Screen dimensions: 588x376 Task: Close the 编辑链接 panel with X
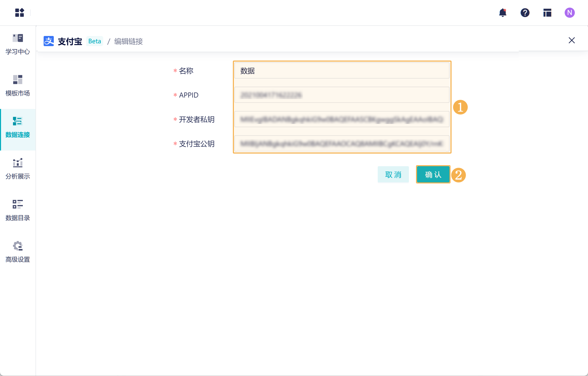pos(572,41)
